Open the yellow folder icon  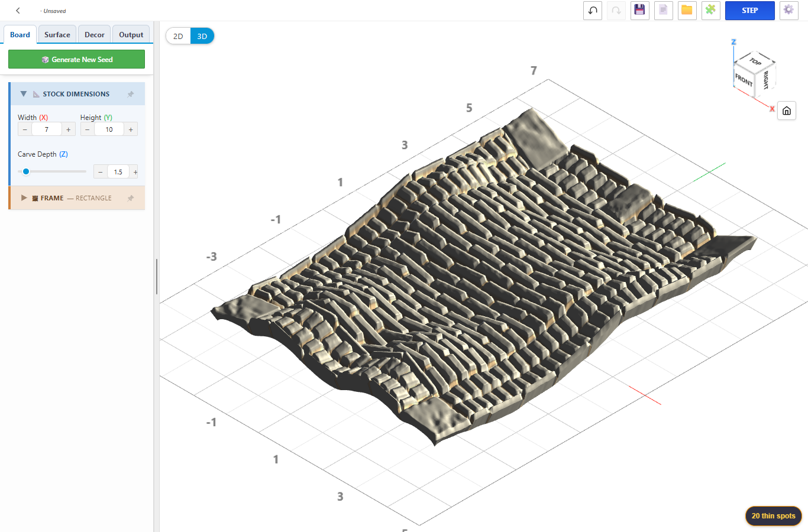pos(687,11)
